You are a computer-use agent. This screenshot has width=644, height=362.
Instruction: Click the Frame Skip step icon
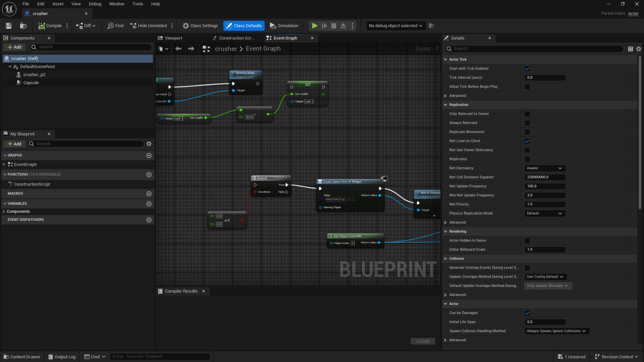tap(324, 26)
